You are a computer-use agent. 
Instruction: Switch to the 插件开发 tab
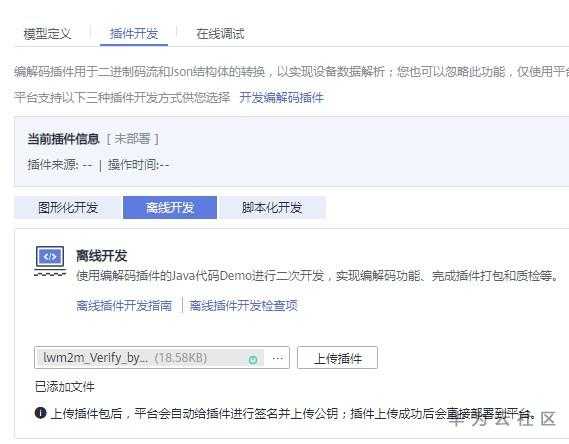pos(134,34)
